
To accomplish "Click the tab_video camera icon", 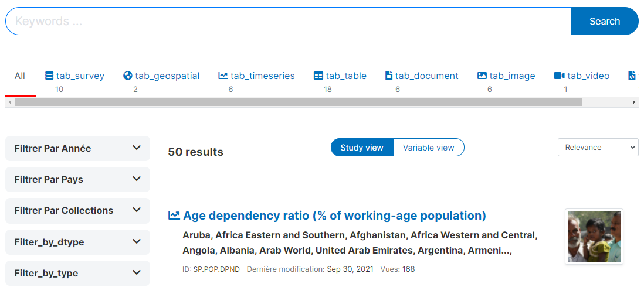I will (560, 76).
